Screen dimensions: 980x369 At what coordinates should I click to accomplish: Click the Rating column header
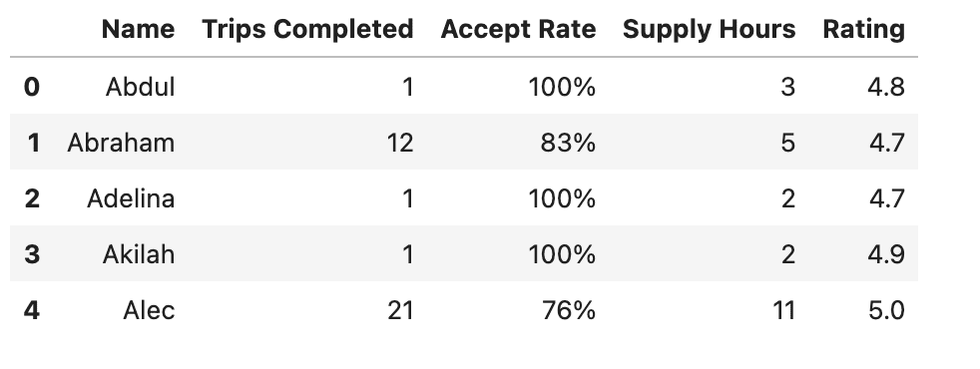click(864, 29)
